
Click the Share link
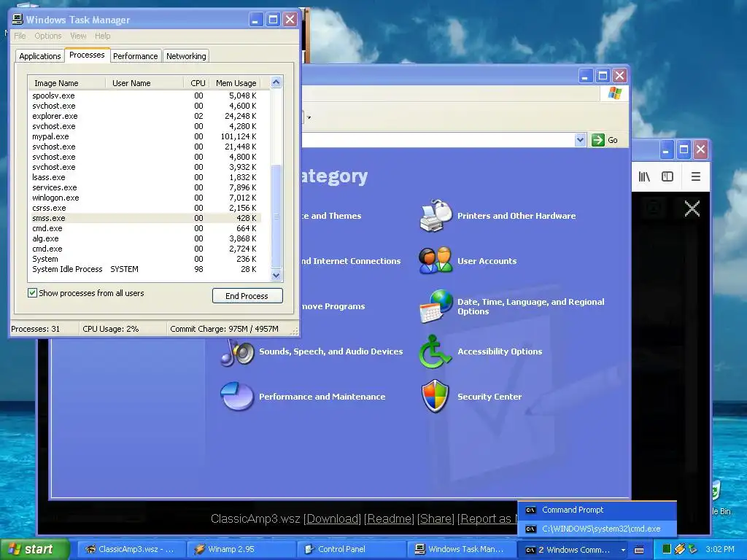(x=436, y=518)
